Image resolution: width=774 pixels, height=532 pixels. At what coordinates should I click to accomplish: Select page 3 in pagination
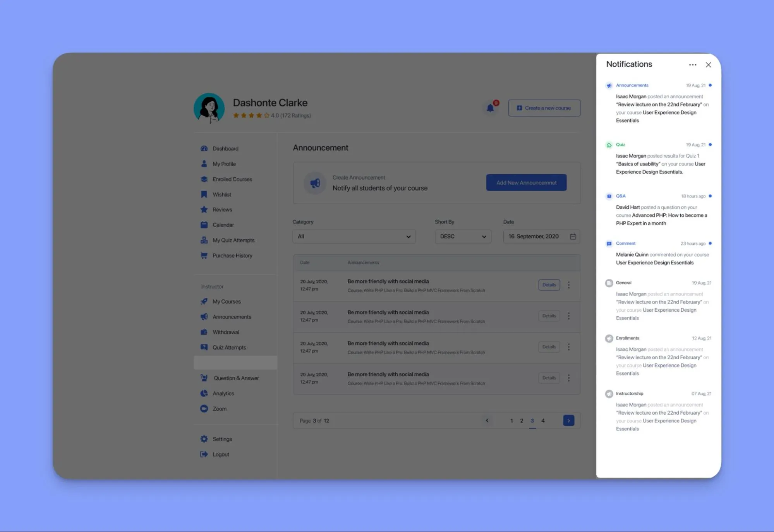(532, 421)
